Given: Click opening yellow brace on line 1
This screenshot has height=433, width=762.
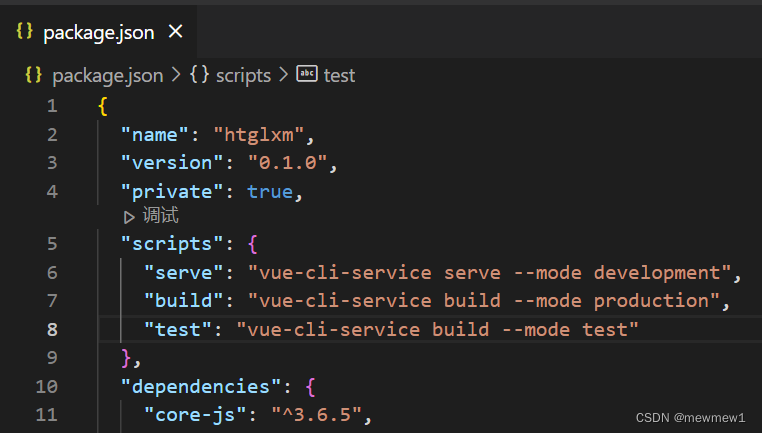Looking at the screenshot, I should [x=103, y=106].
